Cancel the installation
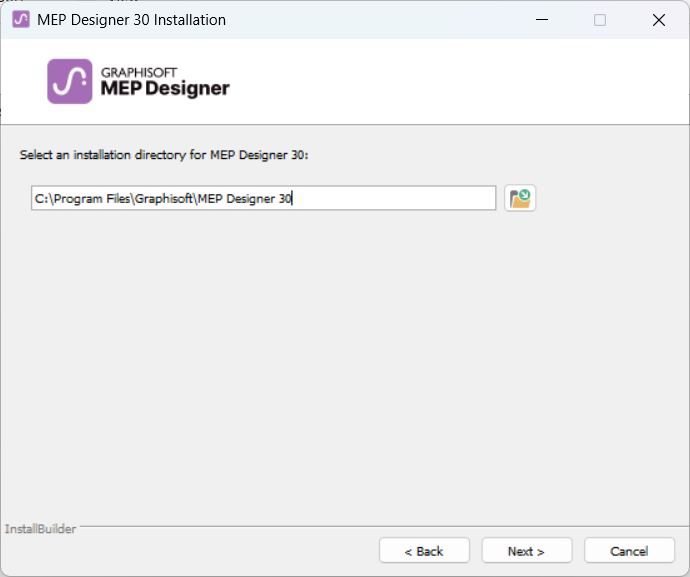Image resolution: width=690 pixels, height=577 pixels. [x=629, y=550]
